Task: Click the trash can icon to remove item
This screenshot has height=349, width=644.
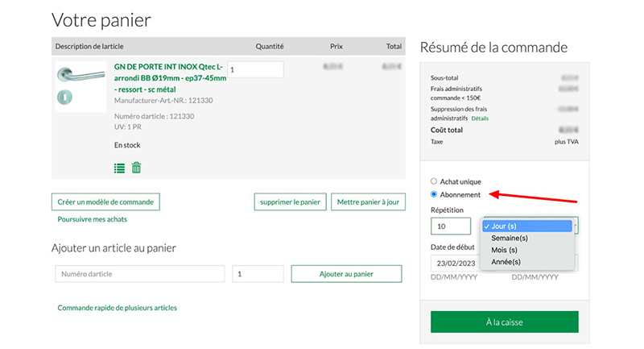Action: 137,168
